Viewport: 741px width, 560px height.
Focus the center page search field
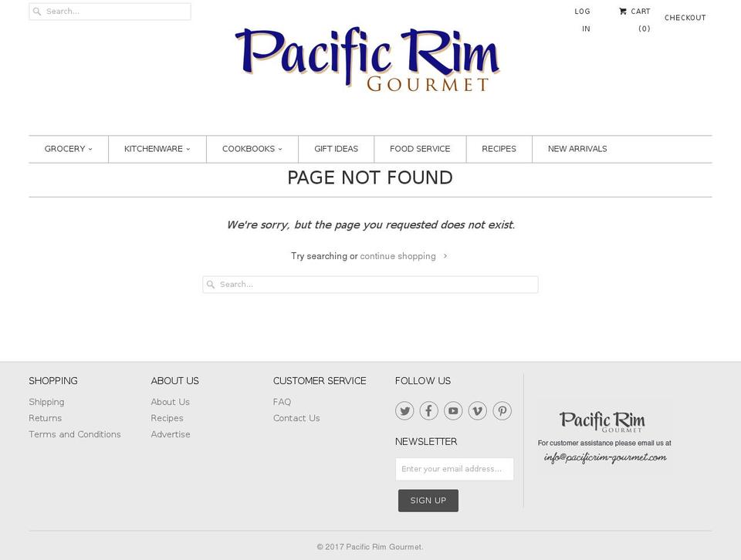(x=370, y=285)
